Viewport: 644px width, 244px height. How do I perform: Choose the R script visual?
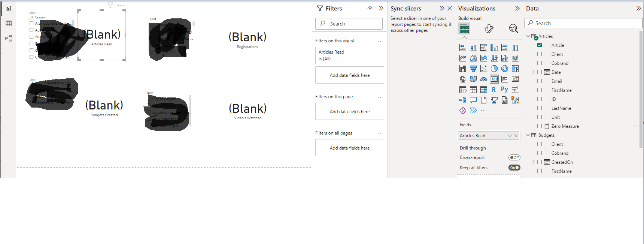point(494,90)
